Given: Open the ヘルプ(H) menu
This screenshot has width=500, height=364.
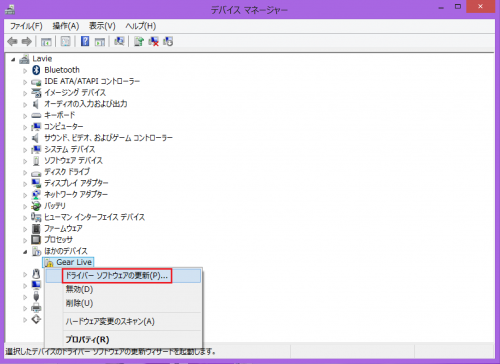Looking at the screenshot, I should [x=141, y=26].
